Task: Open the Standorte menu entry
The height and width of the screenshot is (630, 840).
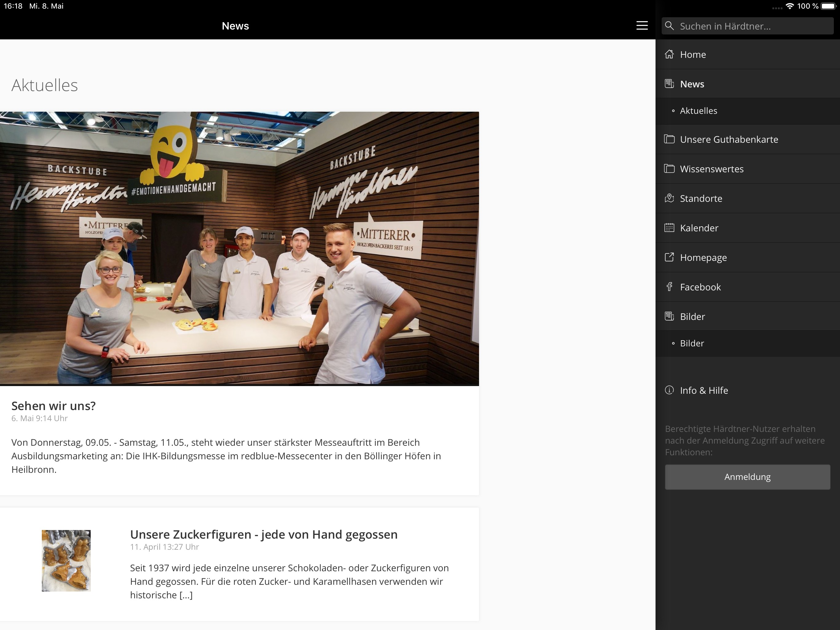Action: 748,198
